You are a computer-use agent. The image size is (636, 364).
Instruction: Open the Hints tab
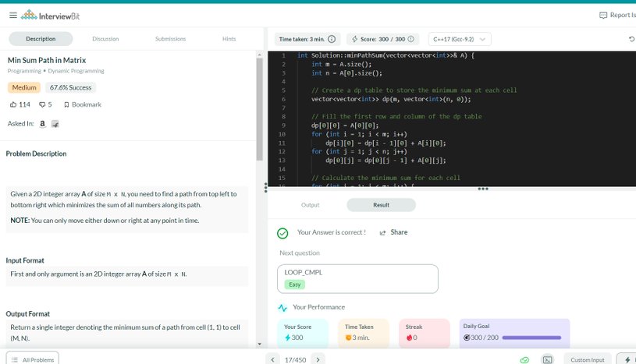point(229,39)
